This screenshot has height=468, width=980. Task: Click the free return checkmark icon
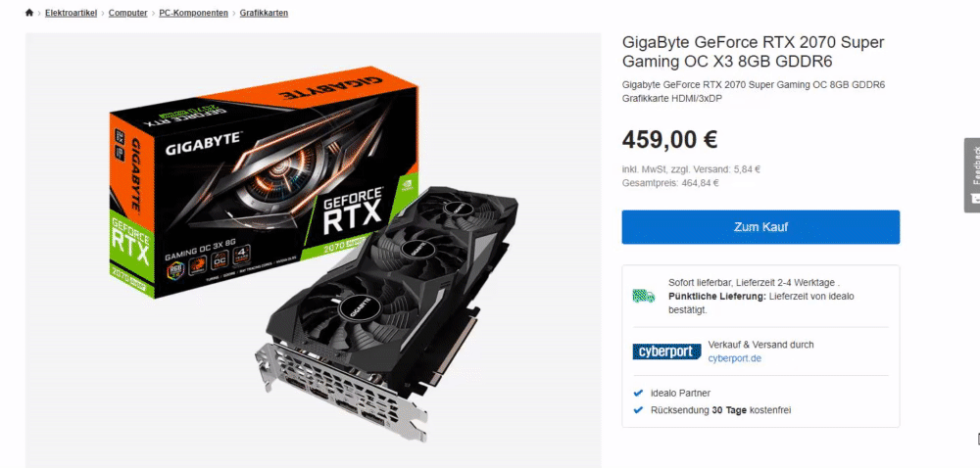[x=638, y=410]
